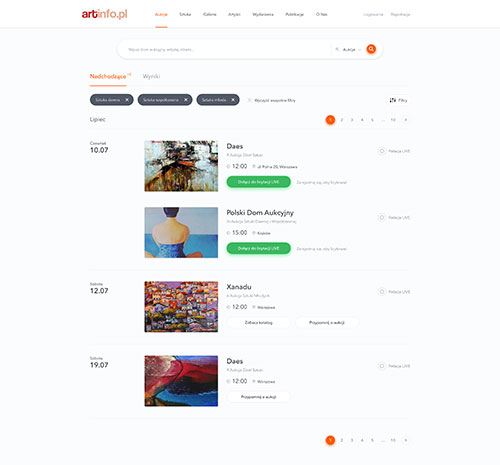This screenshot has height=465, width=500.
Task: Toggle LIVE broadcast radio for Polski Dom Aukcyjny
Action: 382,217
